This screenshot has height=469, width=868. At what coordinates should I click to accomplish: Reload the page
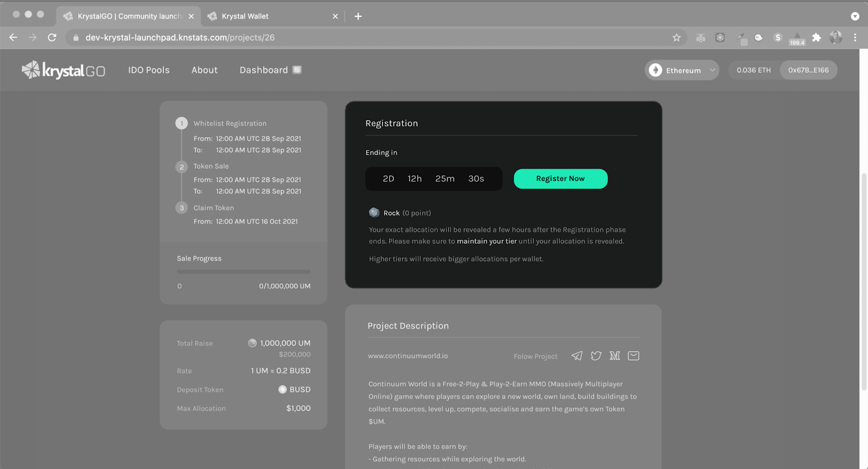point(52,37)
